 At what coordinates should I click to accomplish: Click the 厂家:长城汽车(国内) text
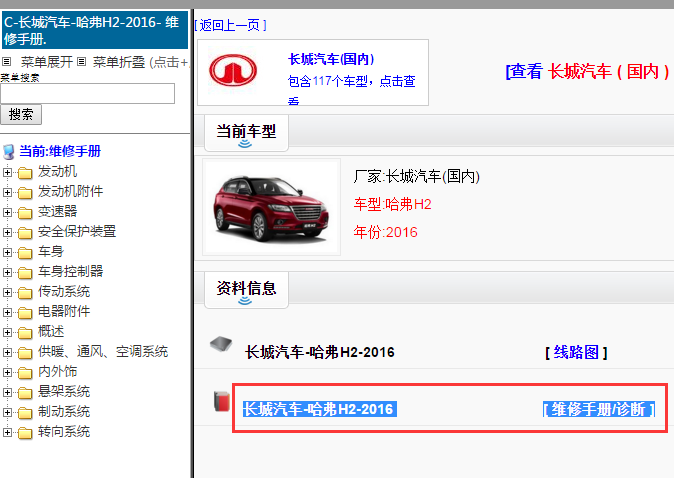[x=417, y=176]
